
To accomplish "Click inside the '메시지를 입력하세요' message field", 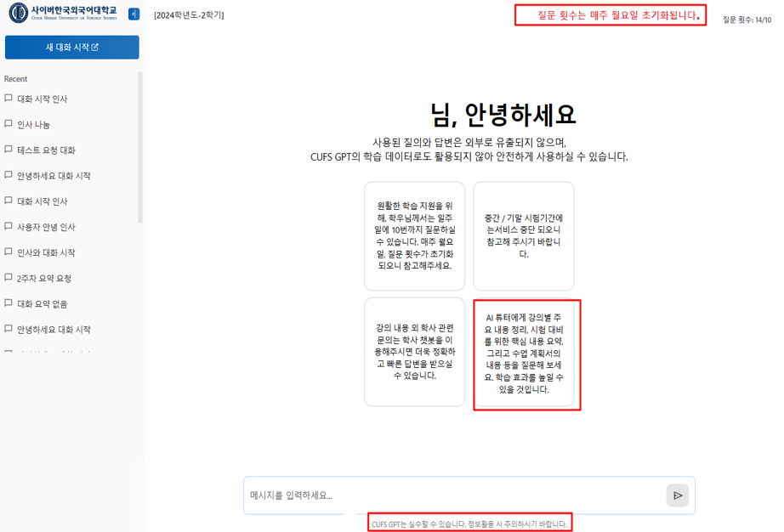I will [x=383, y=495].
